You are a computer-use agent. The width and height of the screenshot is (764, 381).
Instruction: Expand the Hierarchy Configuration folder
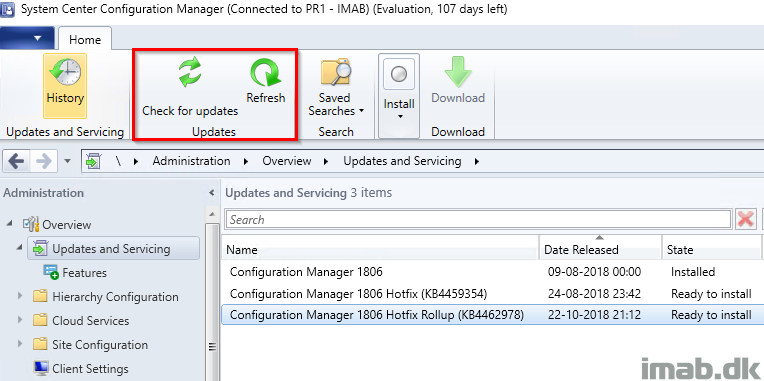tap(20, 296)
